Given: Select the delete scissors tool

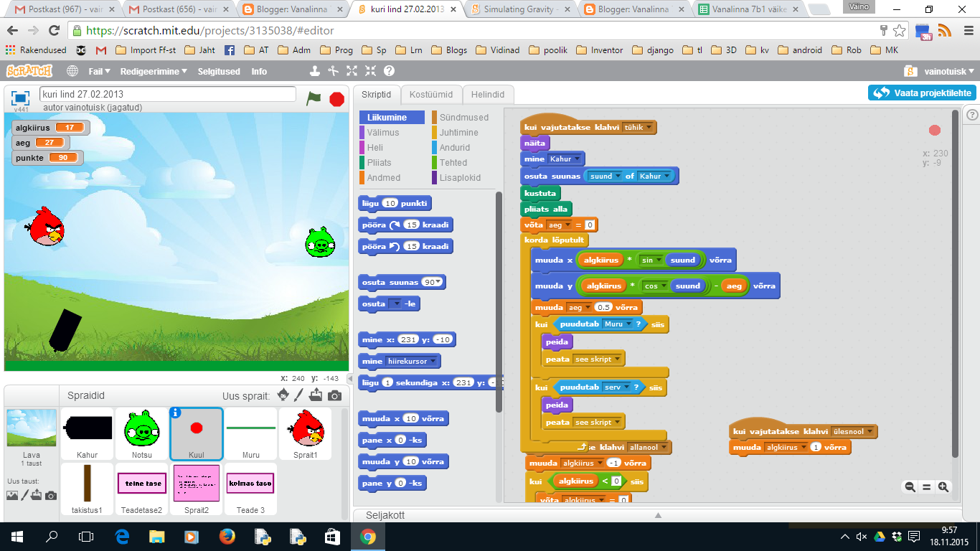Looking at the screenshot, I should 333,71.
